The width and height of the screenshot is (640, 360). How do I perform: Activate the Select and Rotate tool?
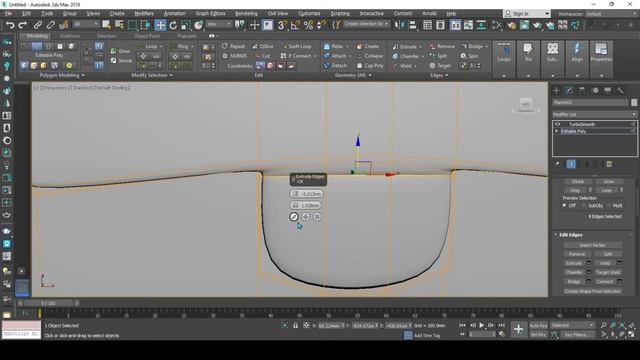click(x=173, y=25)
